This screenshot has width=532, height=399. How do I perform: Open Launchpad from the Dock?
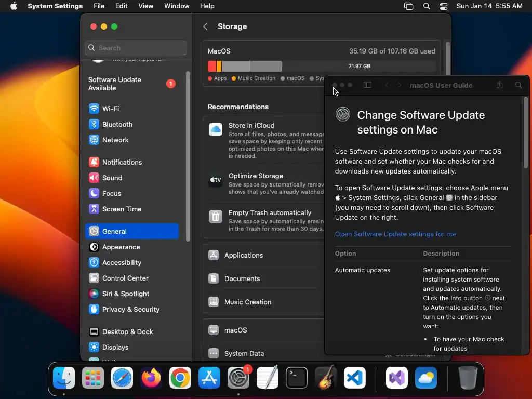(93, 378)
